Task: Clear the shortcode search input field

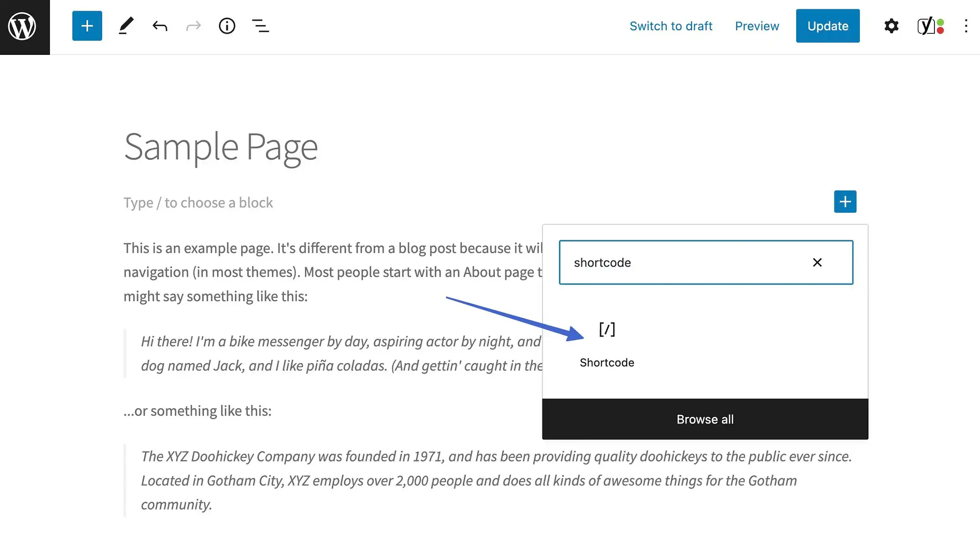Action: coord(817,262)
